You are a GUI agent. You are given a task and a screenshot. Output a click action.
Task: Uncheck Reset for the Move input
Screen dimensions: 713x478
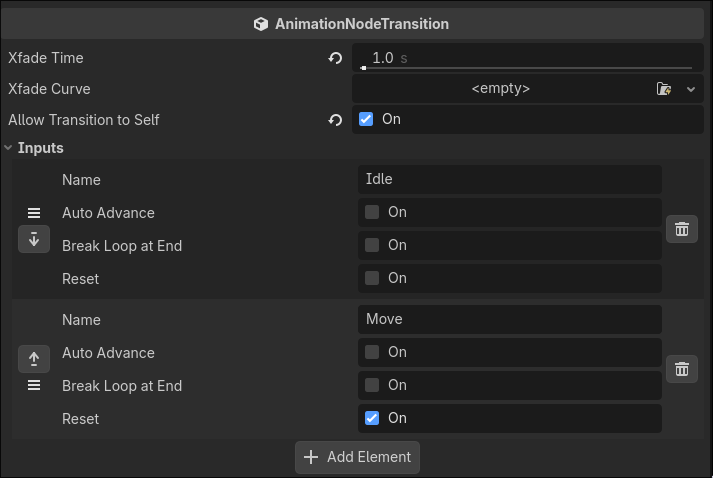click(372, 418)
